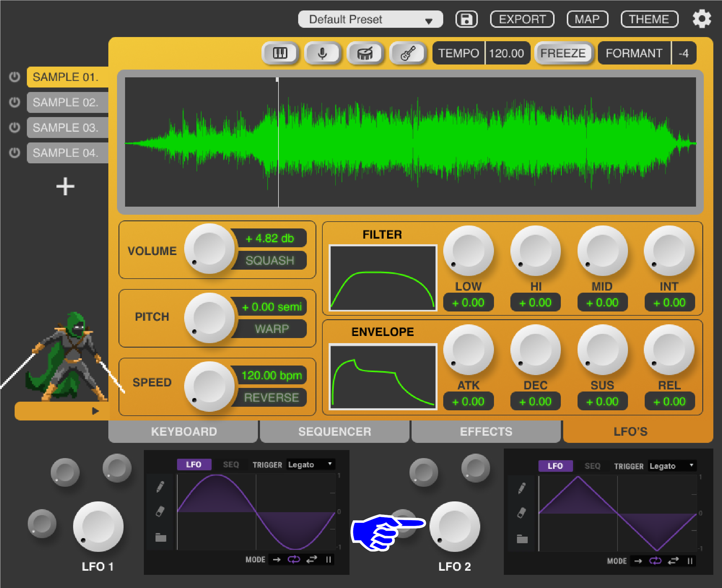The width and height of the screenshot is (722, 588).
Task: Click the eraser tool in LFO 2
Action: click(522, 512)
